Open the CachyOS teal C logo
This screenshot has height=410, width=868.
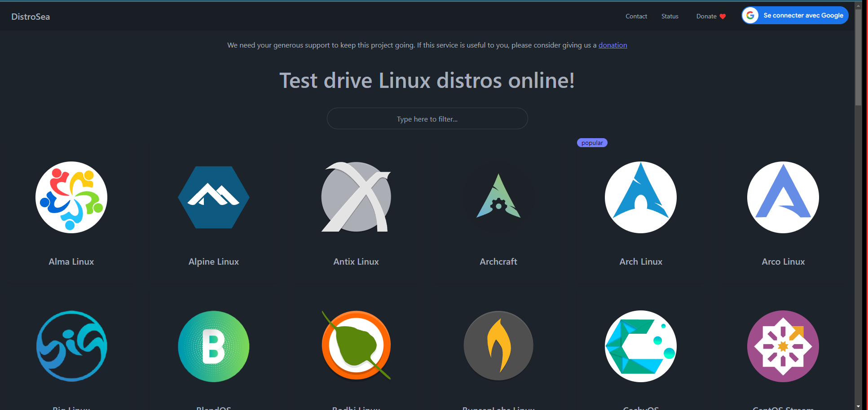click(x=641, y=346)
